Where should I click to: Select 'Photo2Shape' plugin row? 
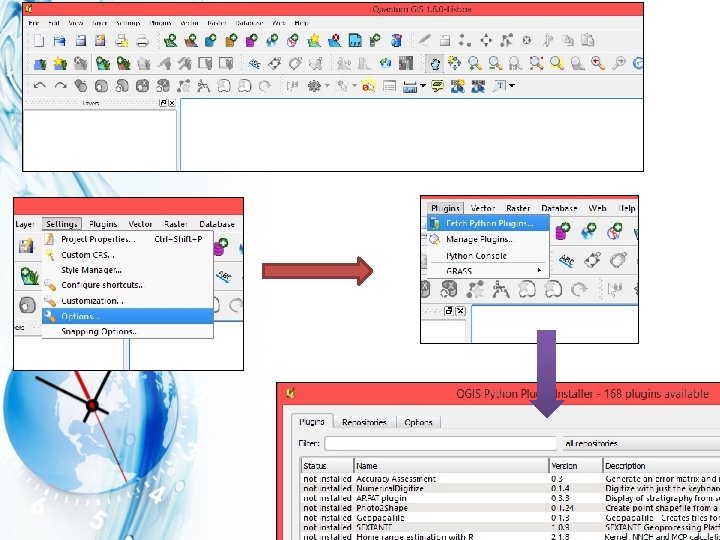[511, 508]
